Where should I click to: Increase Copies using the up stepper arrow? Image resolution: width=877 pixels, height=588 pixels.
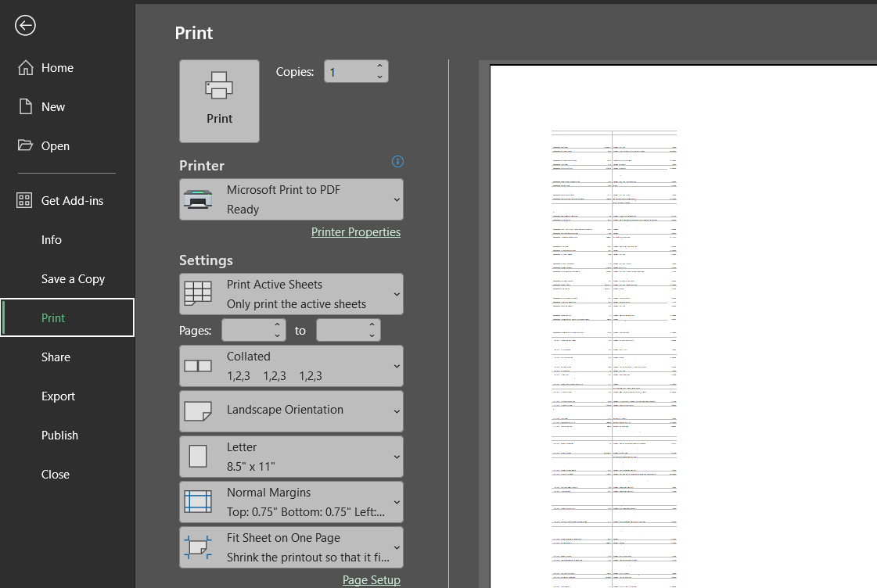[380, 66]
